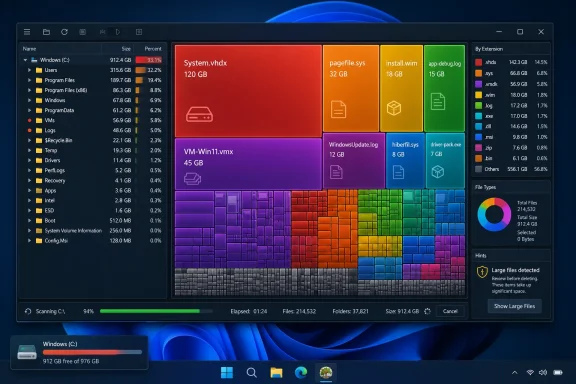Image resolution: width=576 pixels, height=384 pixels.
Task: Click the gear icon beside Size 912.4 GB
Action: [427, 311]
